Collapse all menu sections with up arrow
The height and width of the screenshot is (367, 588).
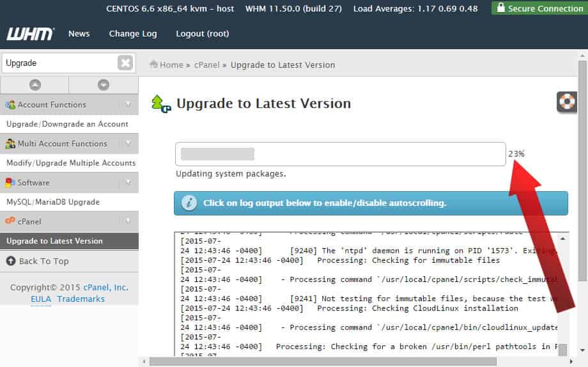click(x=35, y=85)
